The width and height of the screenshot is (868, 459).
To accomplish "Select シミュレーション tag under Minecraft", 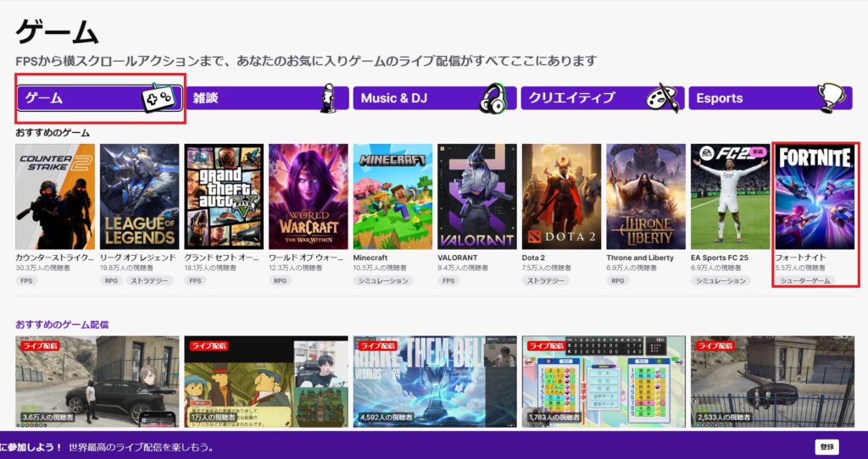I will coord(383,281).
